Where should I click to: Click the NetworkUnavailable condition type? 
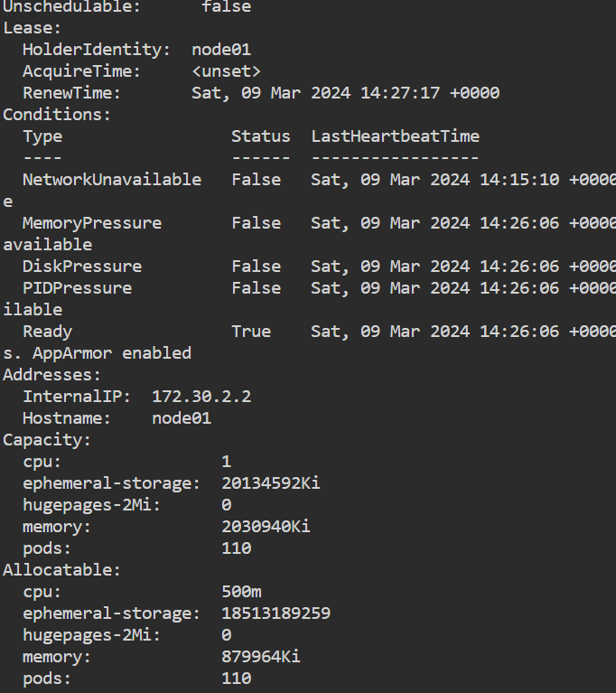tap(112, 180)
